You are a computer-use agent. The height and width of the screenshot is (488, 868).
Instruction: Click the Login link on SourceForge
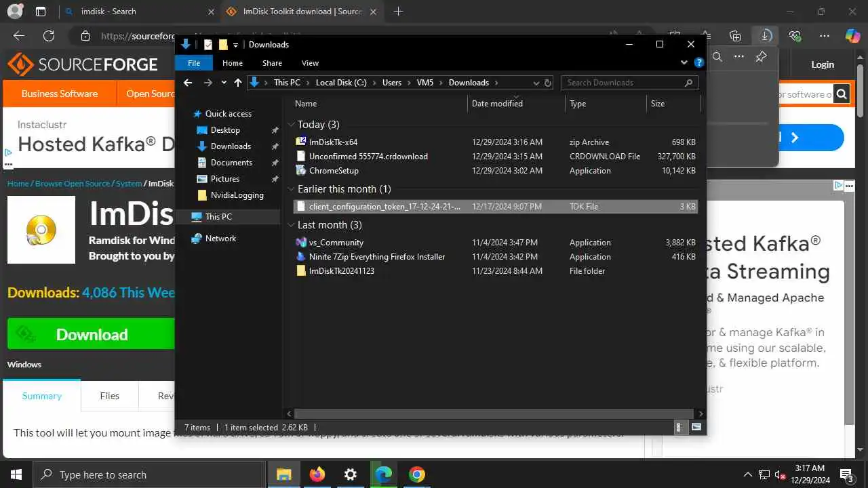pyautogui.click(x=823, y=64)
